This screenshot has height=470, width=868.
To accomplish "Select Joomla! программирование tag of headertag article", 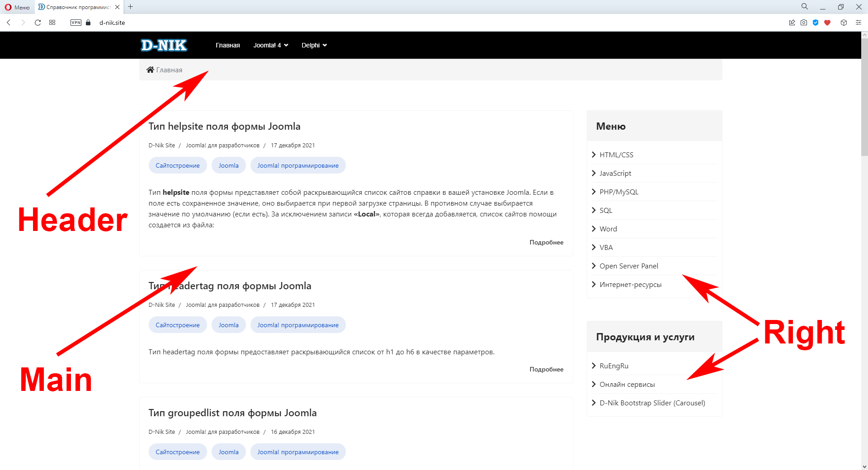I will (298, 325).
